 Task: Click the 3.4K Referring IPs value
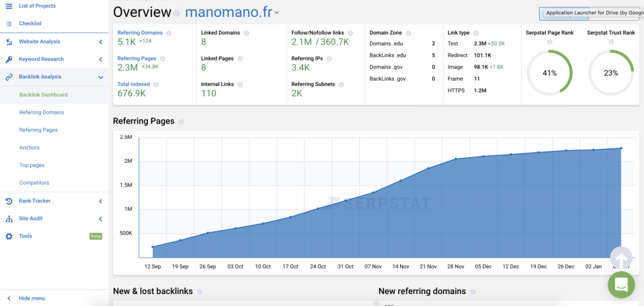click(x=301, y=68)
